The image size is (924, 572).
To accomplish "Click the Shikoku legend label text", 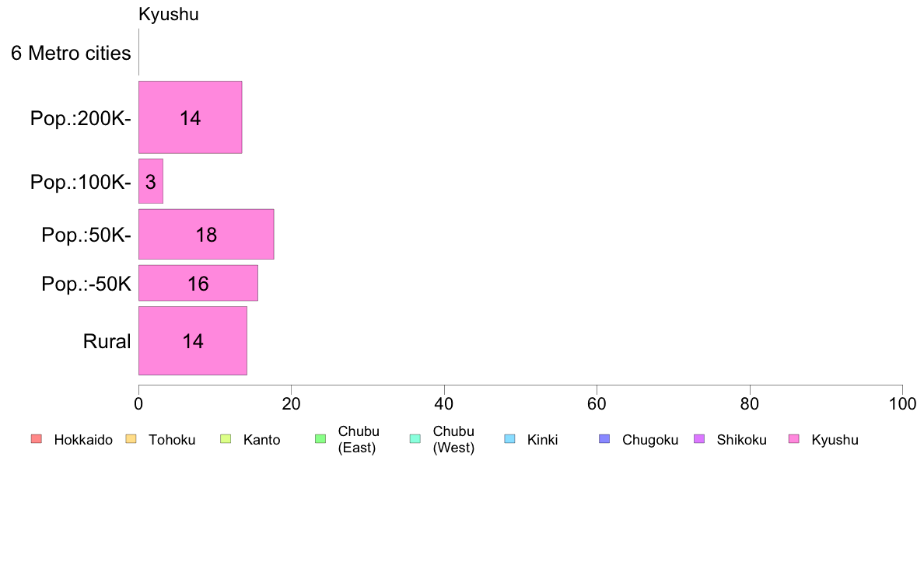I will [x=741, y=440].
